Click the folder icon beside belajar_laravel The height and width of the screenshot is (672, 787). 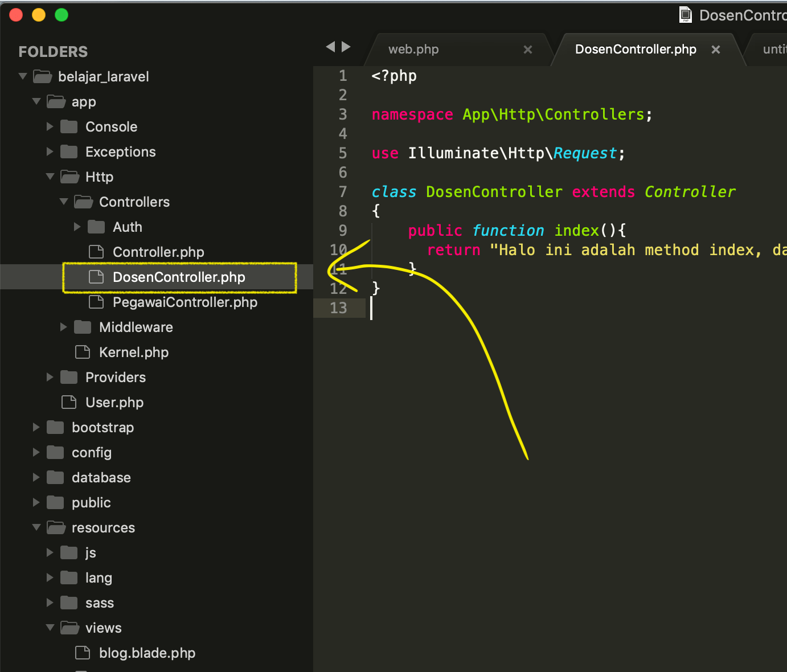(x=42, y=76)
